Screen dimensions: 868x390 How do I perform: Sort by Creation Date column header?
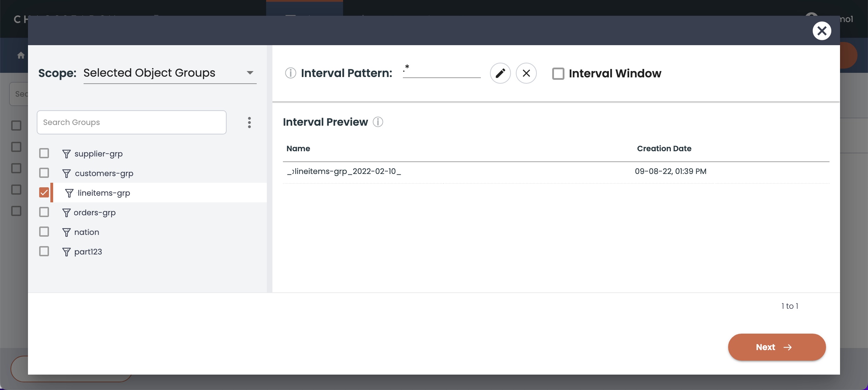pyautogui.click(x=664, y=148)
